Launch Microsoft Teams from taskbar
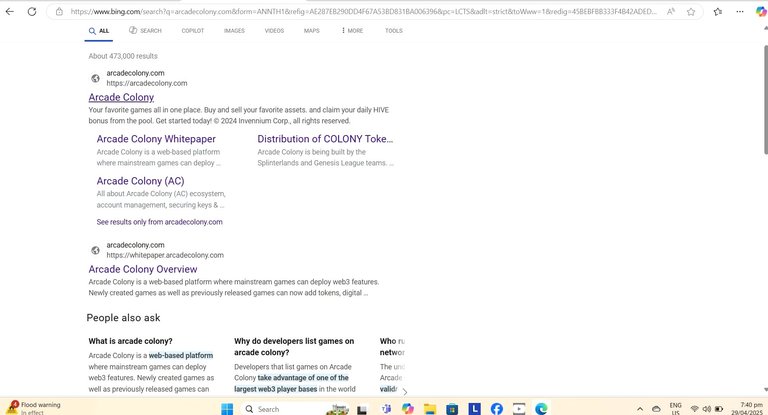Viewport: 768px width, 415px height. pyautogui.click(x=386, y=409)
